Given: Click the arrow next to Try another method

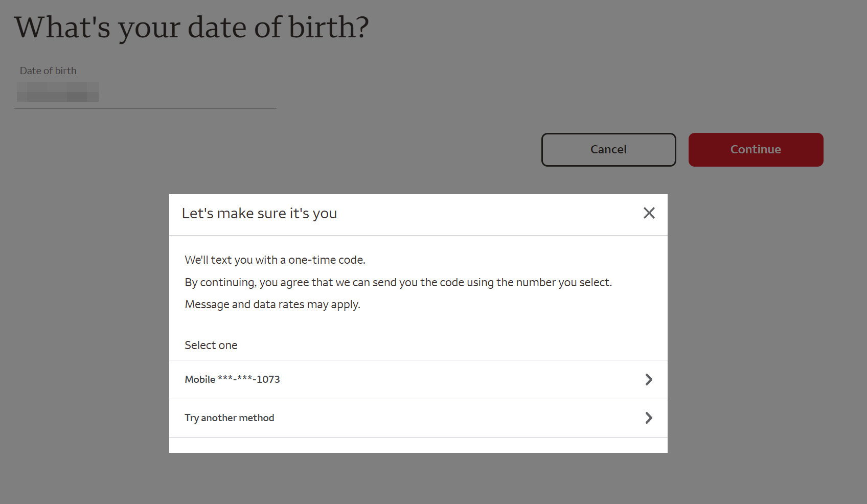Looking at the screenshot, I should click(649, 418).
